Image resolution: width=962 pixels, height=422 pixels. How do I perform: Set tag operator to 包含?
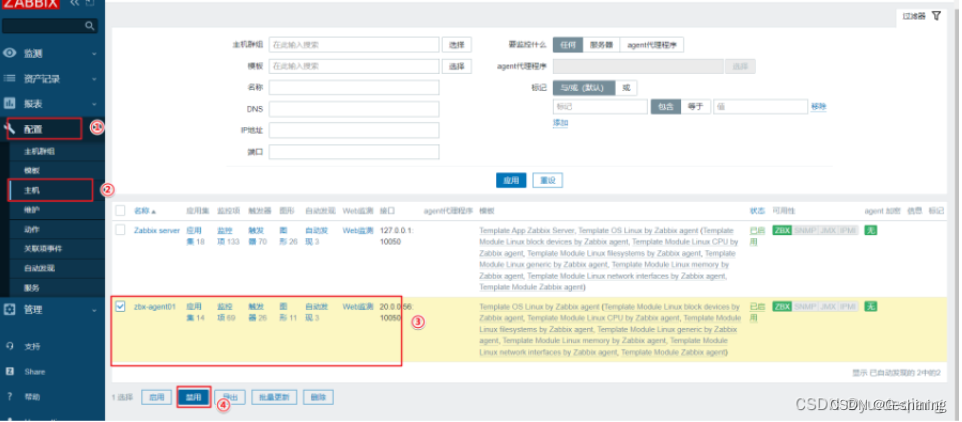click(x=666, y=107)
